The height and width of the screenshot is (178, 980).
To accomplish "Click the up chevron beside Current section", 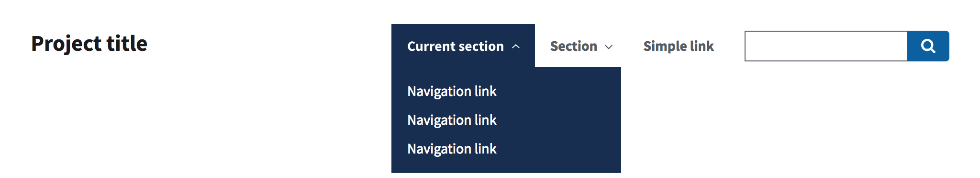I will click(516, 47).
